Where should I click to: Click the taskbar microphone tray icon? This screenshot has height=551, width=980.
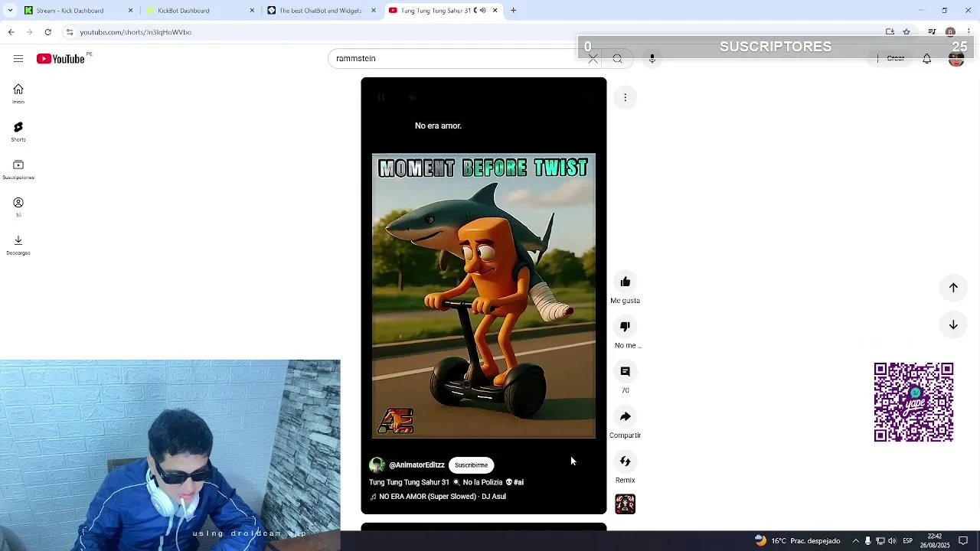[x=867, y=541]
